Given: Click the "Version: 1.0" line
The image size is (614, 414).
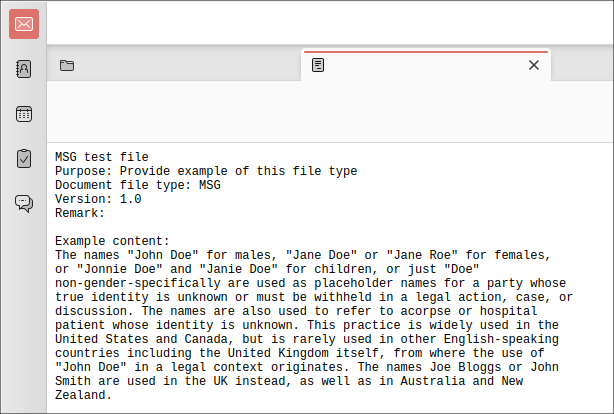Looking at the screenshot, I should point(98,199).
